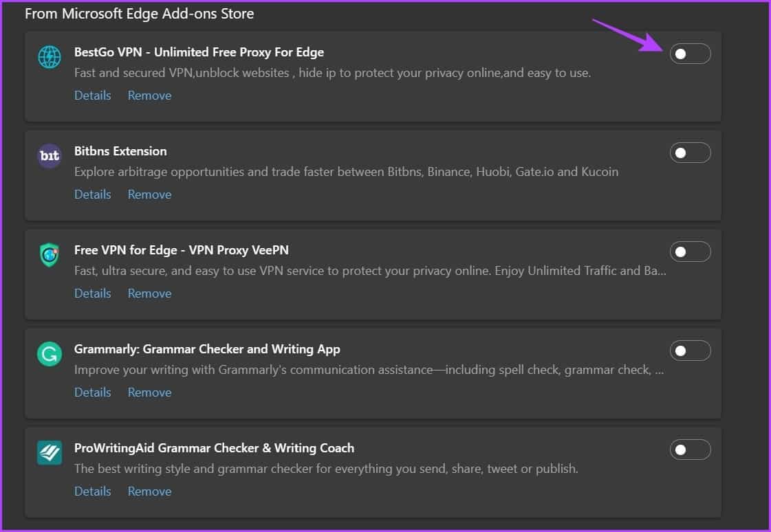Click the "Bitbns Extension" title
Image resolution: width=771 pixels, height=532 pixels.
pyautogui.click(x=120, y=151)
